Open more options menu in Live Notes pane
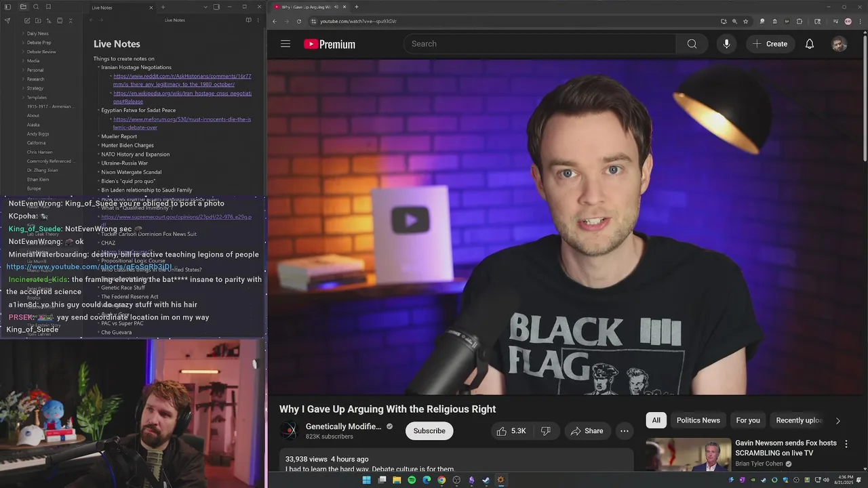Screen dimensions: 868x488 [258, 20]
